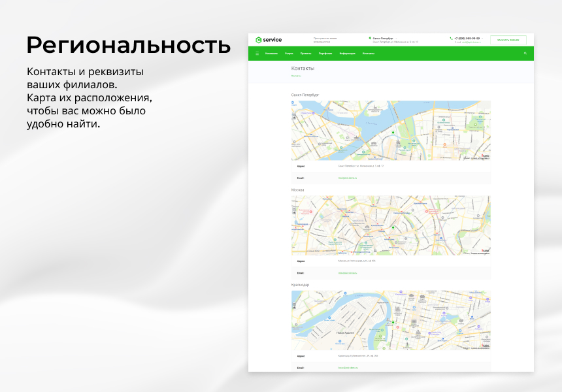This screenshot has width=562, height=392.
Task: Click the phone icon next to the phone number
Action: click(x=452, y=37)
